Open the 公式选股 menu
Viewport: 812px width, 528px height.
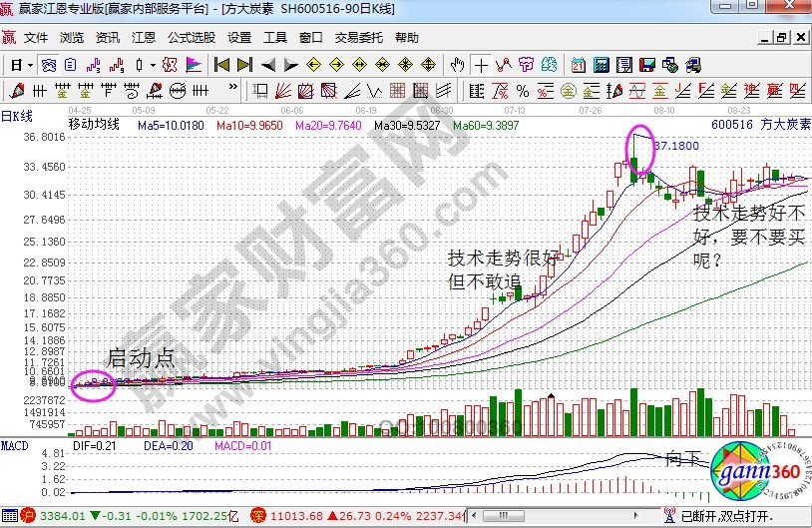[191, 38]
